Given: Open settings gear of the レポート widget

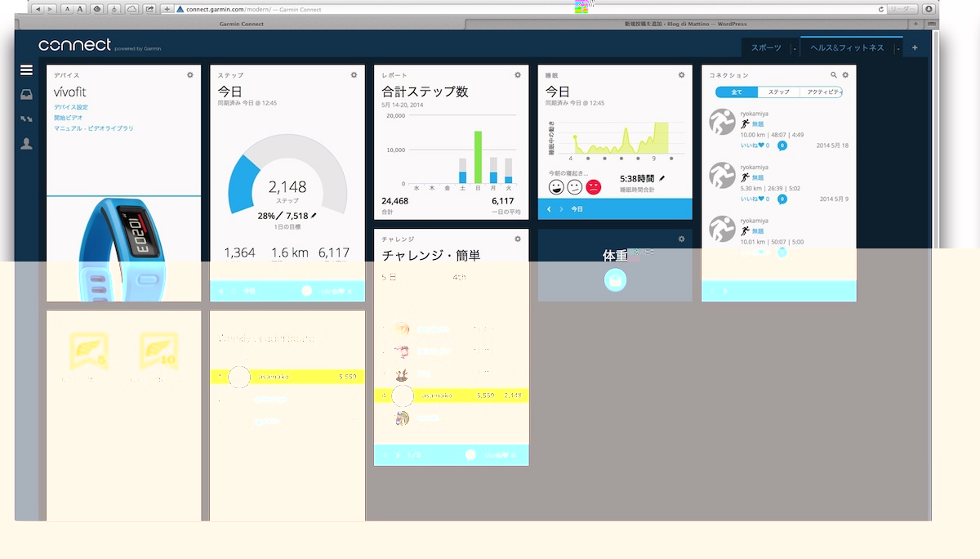Looking at the screenshot, I should [x=518, y=74].
